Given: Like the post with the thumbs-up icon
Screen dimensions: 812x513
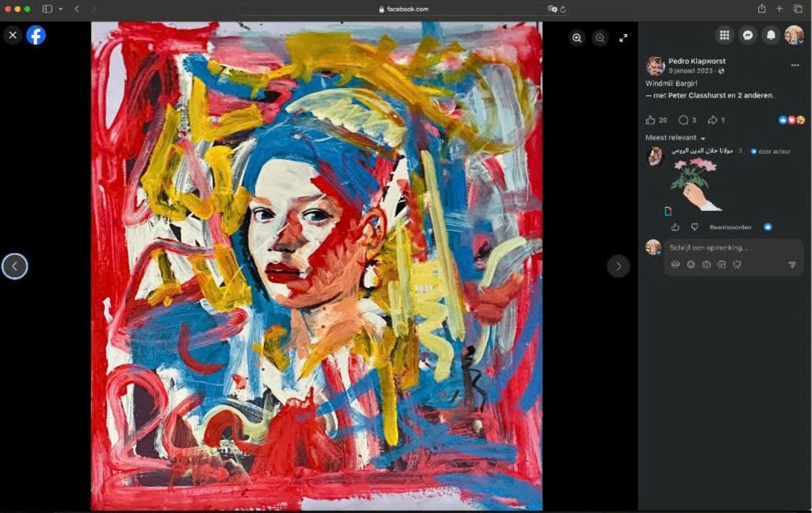Looking at the screenshot, I should [x=650, y=120].
